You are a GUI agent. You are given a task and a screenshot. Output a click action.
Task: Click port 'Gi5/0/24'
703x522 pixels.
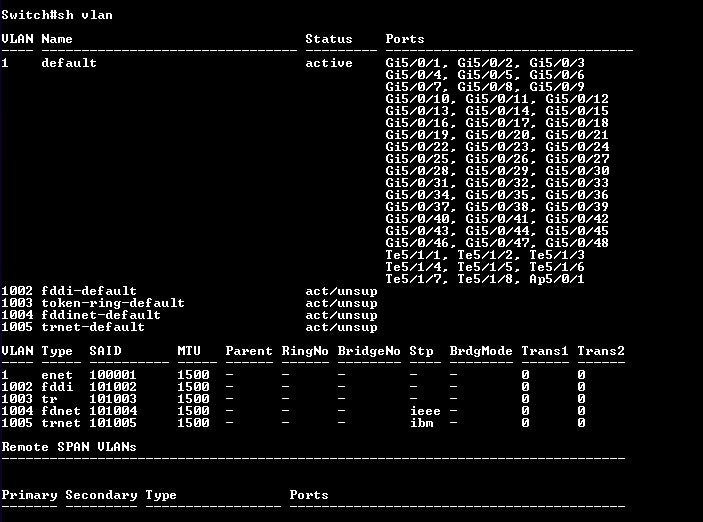577,147
